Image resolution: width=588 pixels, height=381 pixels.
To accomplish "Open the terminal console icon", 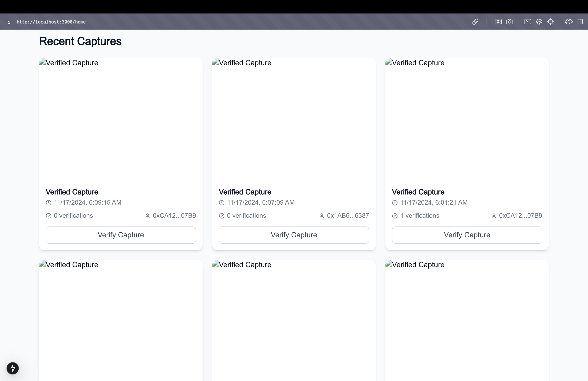I will (528, 22).
